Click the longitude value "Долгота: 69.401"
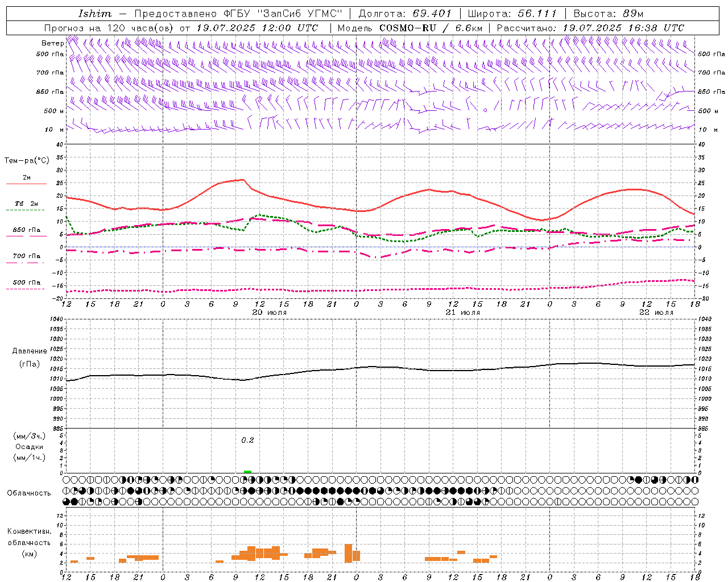Image resolution: width=728 pixels, height=582 pixels. coord(405,14)
